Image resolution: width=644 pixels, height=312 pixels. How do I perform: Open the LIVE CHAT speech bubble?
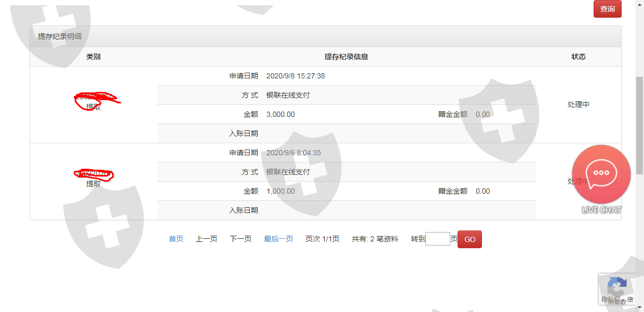tap(601, 174)
